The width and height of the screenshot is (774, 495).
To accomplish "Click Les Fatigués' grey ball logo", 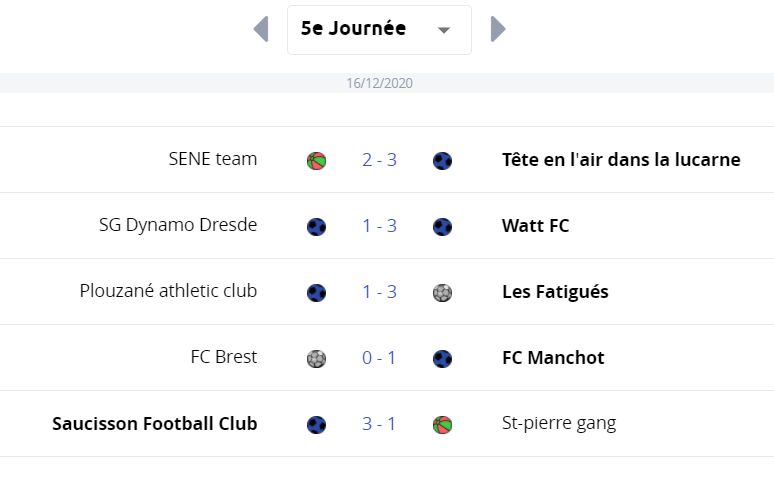I will [x=442, y=293].
